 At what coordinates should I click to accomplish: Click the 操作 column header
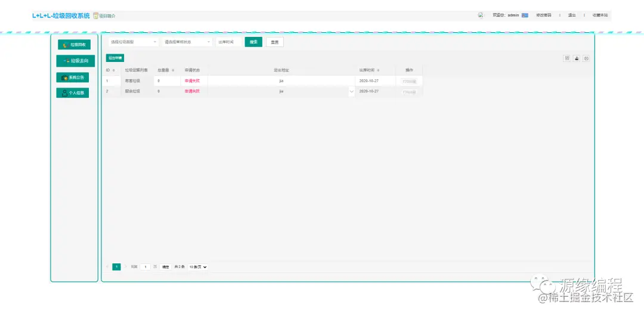point(409,70)
